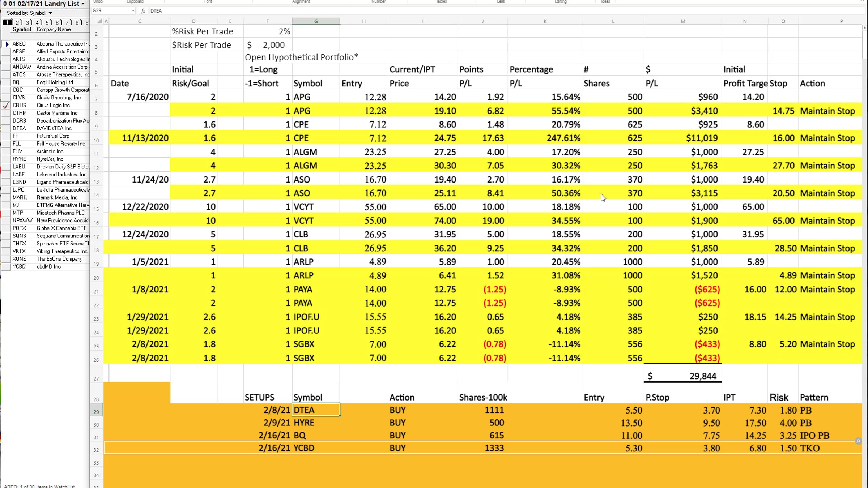The width and height of the screenshot is (868, 488).
Task: Switch to watchlist tab 2
Action: click(18, 22)
